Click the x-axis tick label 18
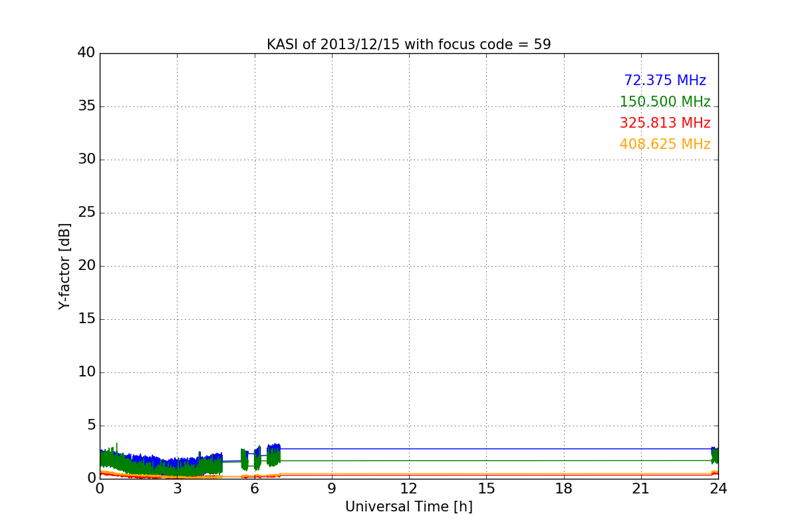The width and height of the screenshot is (798, 532). tap(564, 489)
